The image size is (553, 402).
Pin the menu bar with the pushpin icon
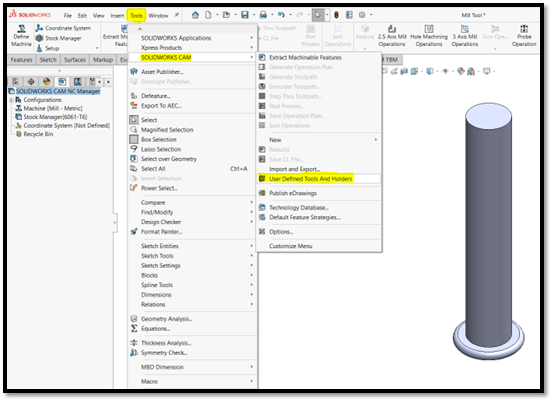point(176,15)
